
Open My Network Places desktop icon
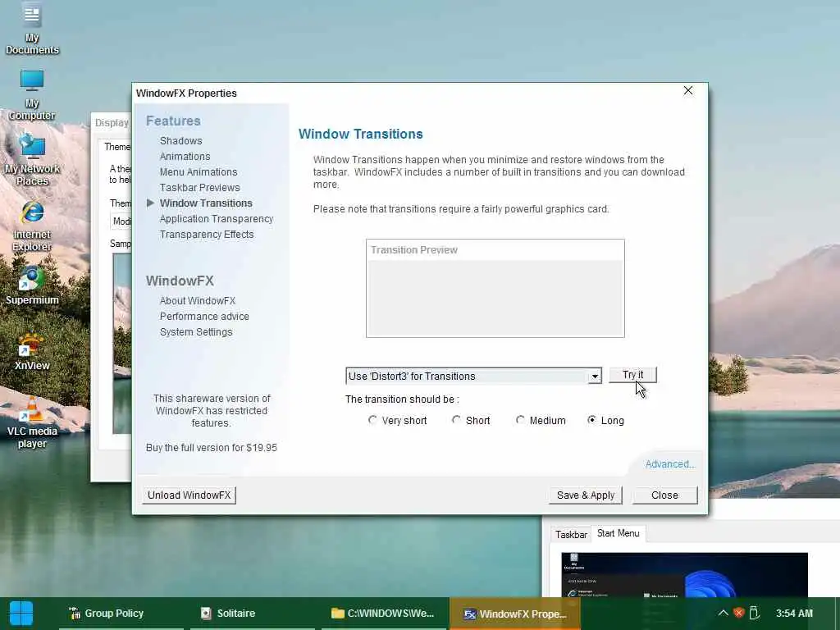(x=32, y=160)
